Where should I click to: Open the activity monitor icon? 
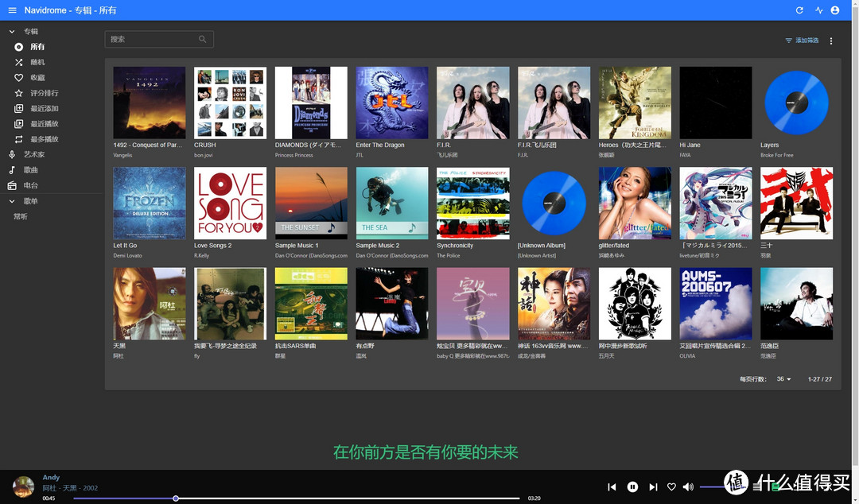[x=819, y=10]
